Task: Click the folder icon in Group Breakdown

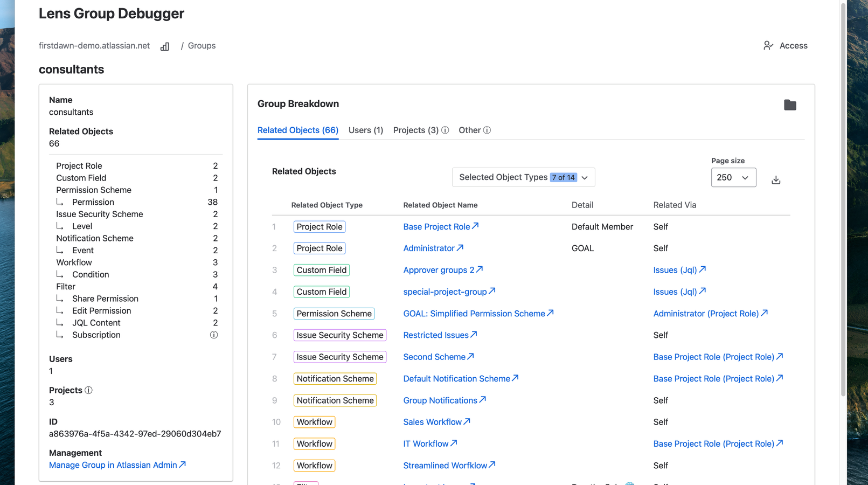Action: point(790,105)
